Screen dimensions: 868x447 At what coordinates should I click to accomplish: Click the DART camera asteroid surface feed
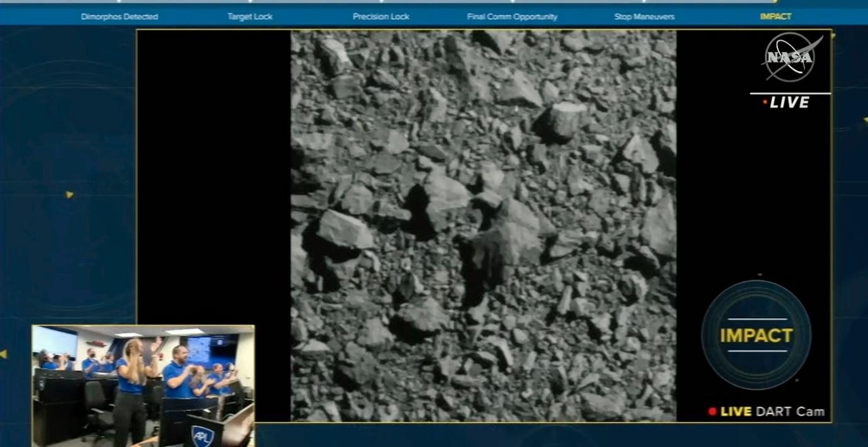coord(483,225)
